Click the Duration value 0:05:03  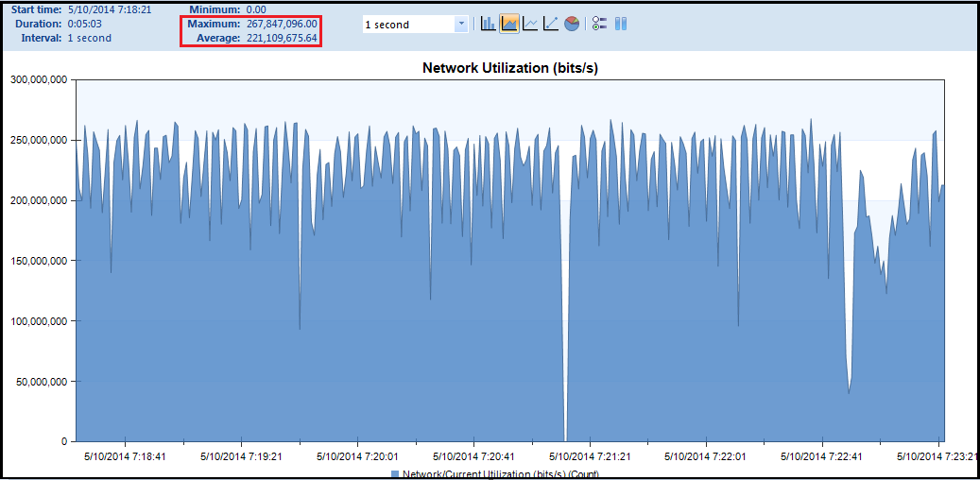click(84, 24)
